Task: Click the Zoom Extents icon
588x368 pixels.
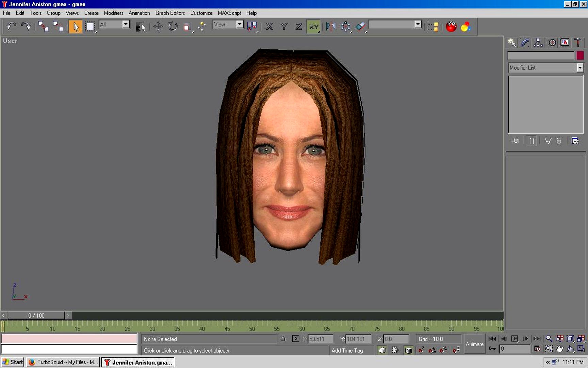Action: click(570, 338)
